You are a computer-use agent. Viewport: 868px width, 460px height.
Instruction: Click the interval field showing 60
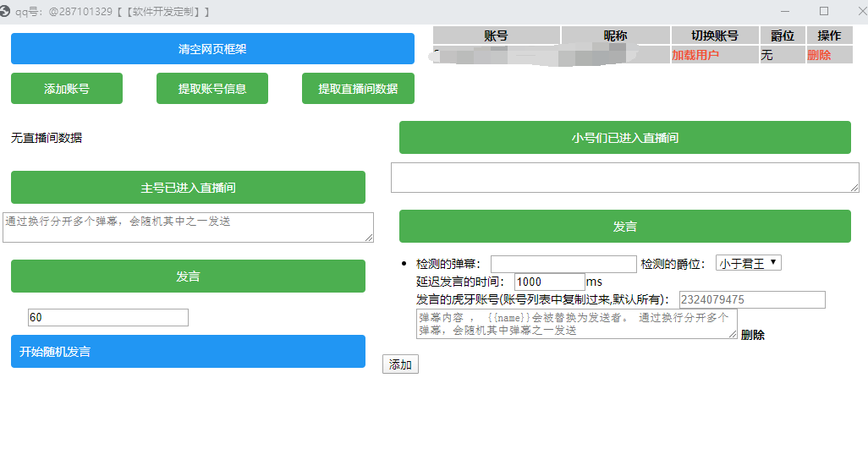point(107,318)
